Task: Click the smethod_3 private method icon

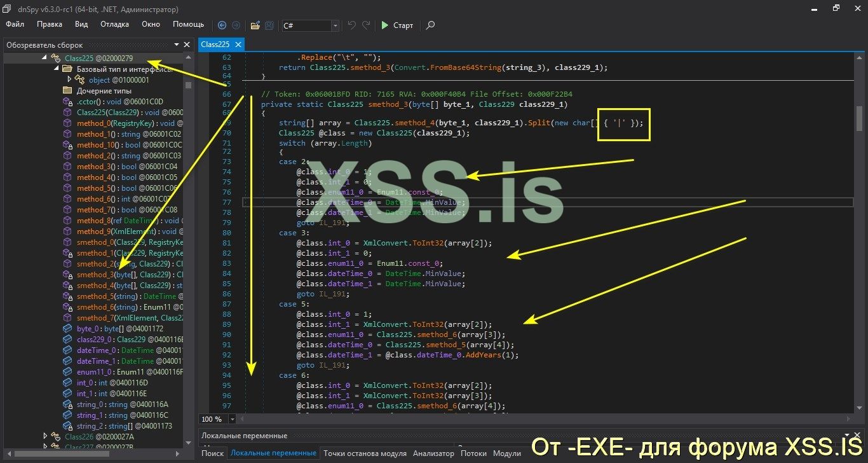Action: [67, 275]
